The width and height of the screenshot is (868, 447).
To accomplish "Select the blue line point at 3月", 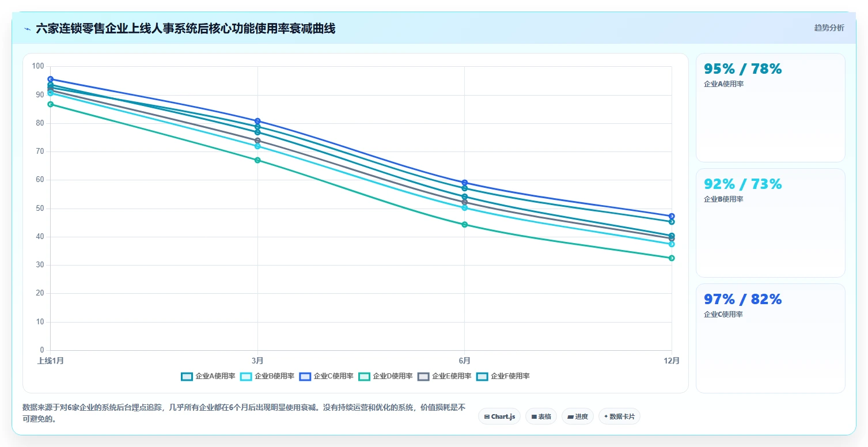I will [x=257, y=121].
